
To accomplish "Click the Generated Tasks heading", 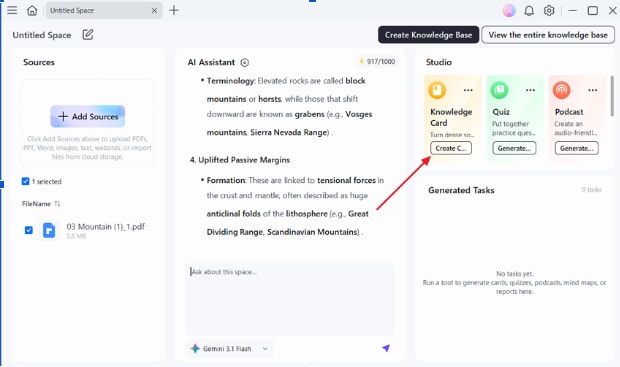I will pos(461,190).
